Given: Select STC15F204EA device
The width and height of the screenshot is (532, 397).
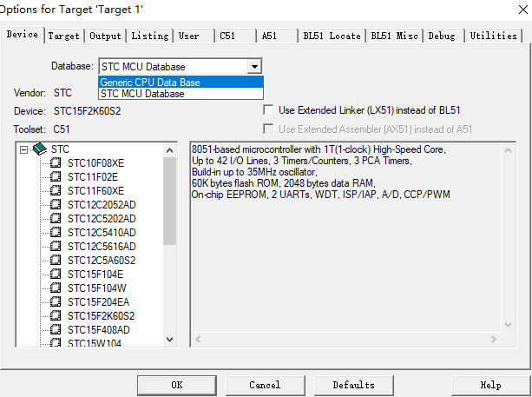Looking at the screenshot, I should (98, 302).
